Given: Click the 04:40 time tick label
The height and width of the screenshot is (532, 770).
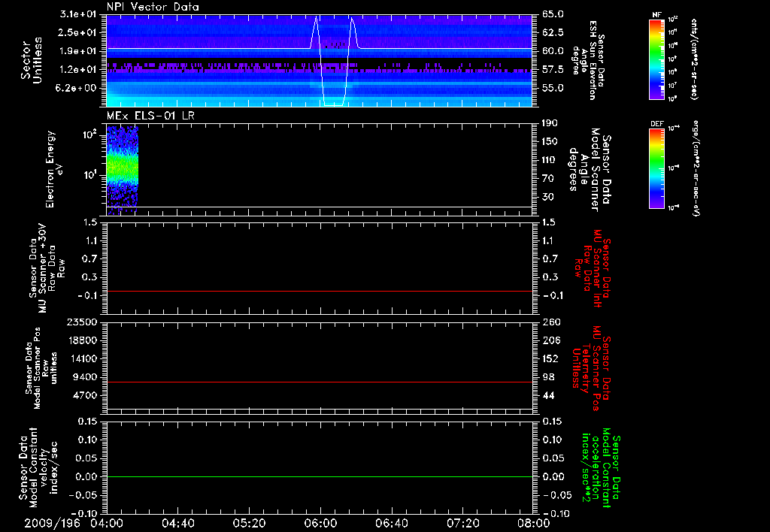Looking at the screenshot, I should pos(177,523).
